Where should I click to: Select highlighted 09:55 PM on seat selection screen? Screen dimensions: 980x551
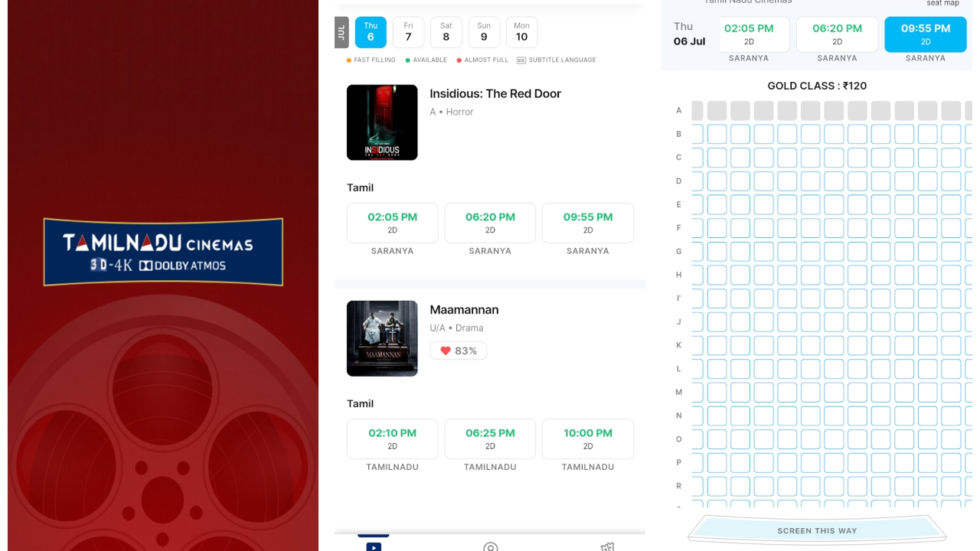(x=926, y=34)
